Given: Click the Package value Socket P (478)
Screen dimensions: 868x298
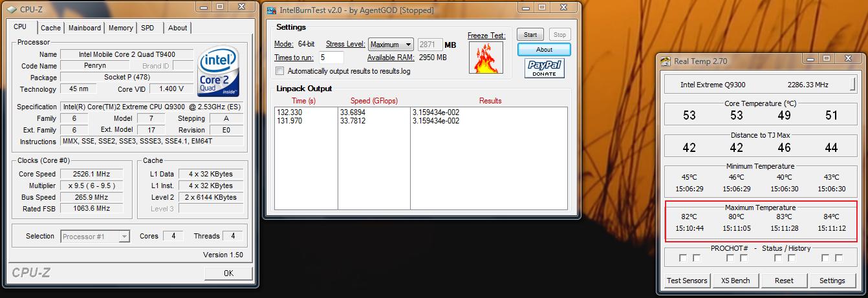Looking at the screenshot, I should [x=127, y=78].
